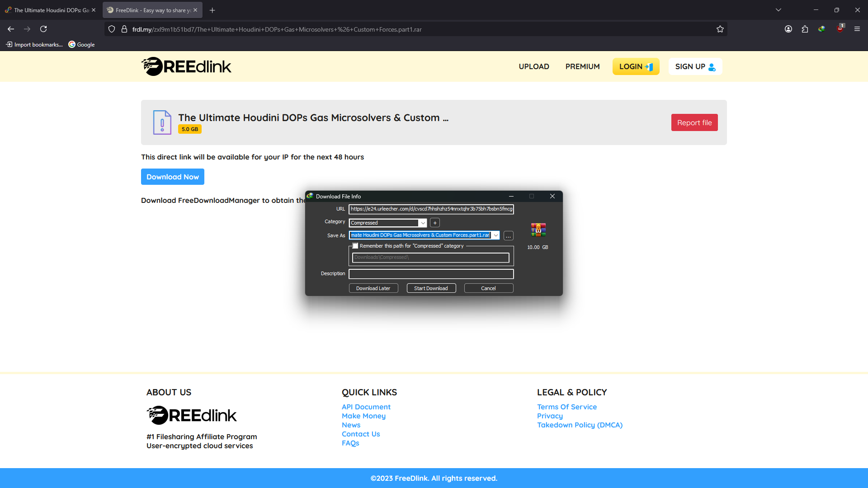The image size is (868, 488).
Task: Browse for save location with the ellipsis button
Action: tap(509, 236)
